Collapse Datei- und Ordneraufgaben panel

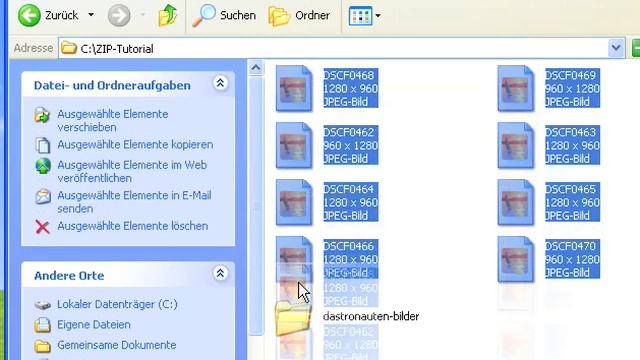point(220,83)
